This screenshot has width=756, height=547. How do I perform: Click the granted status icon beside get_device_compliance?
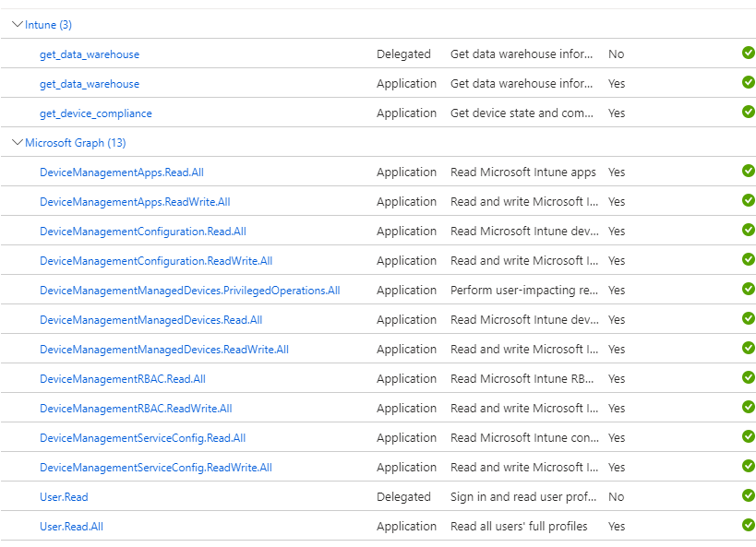[749, 113]
